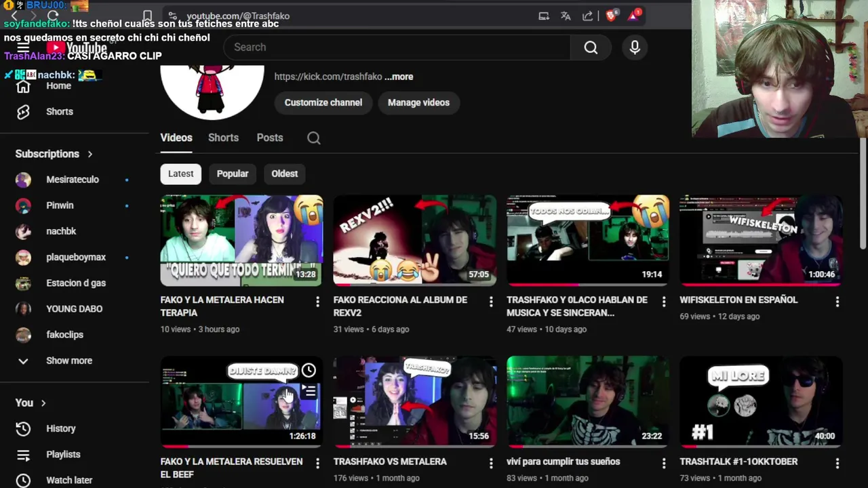Switch to the Shorts channel tab

coord(223,138)
